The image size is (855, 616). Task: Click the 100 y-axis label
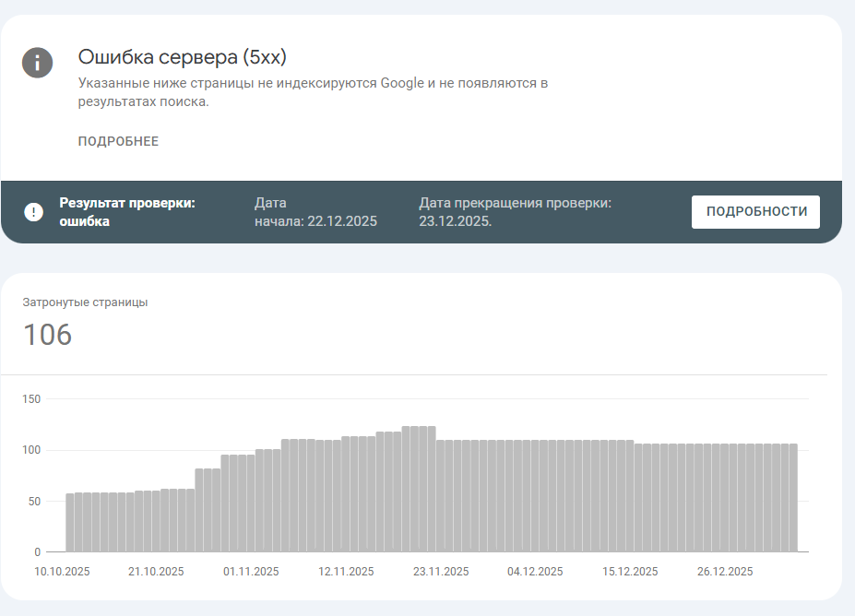pyautogui.click(x=31, y=450)
